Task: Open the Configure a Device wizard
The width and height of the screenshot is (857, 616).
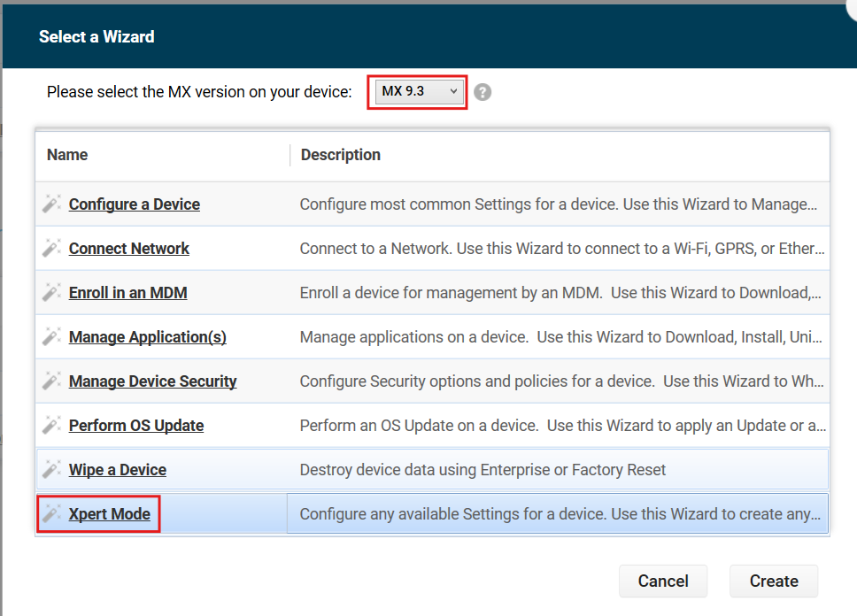Action: click(x=134, y=204)
